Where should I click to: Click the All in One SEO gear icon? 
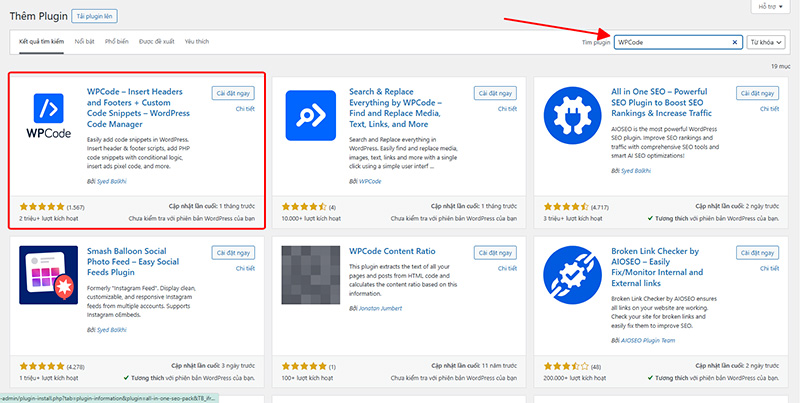[572, 116]
